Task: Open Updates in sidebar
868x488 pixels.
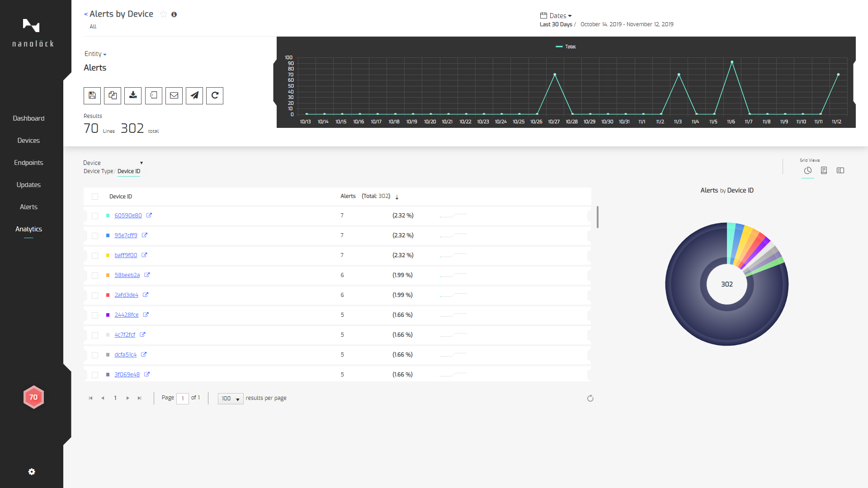Action: [28, 185]
